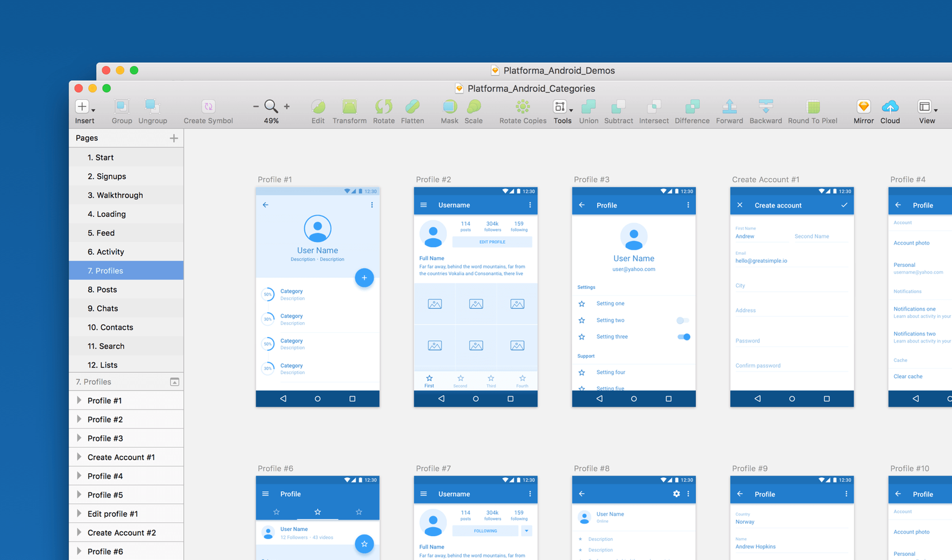Click FOLLOWING button in Profile #7
The width and height of the screenshot is (952, 560).
point(486,531)
